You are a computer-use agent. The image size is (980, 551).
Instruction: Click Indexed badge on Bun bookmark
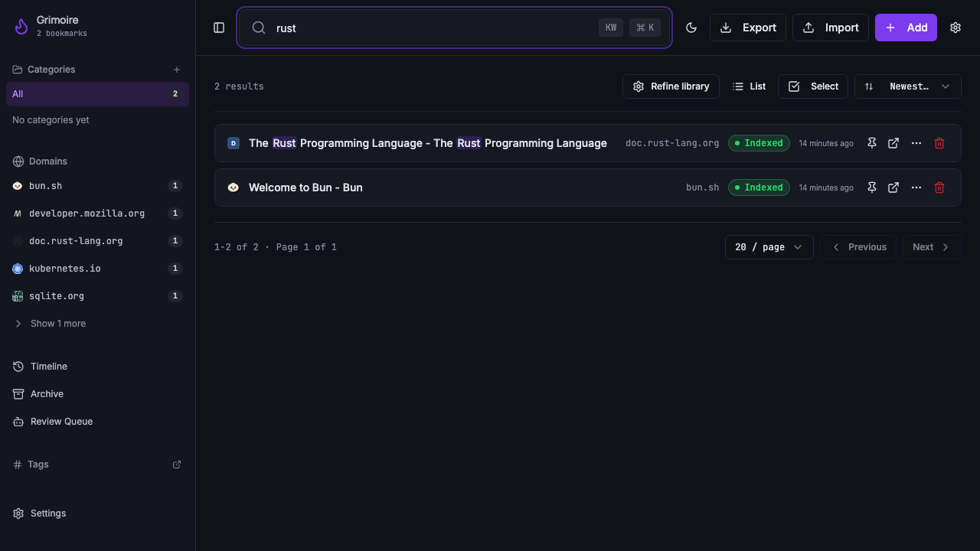(x=759, y=187)
